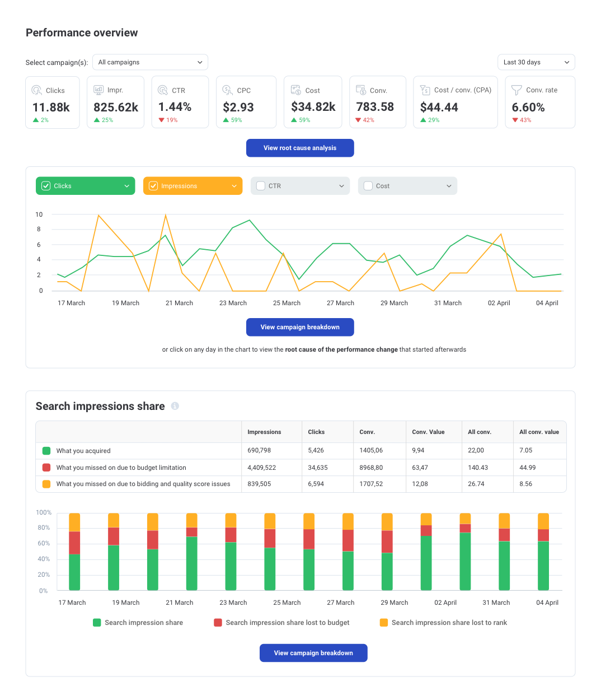The width and height of the screenshot is (601, 700).
Task: Click the Impressions metric screen icon
Action: 97,89
